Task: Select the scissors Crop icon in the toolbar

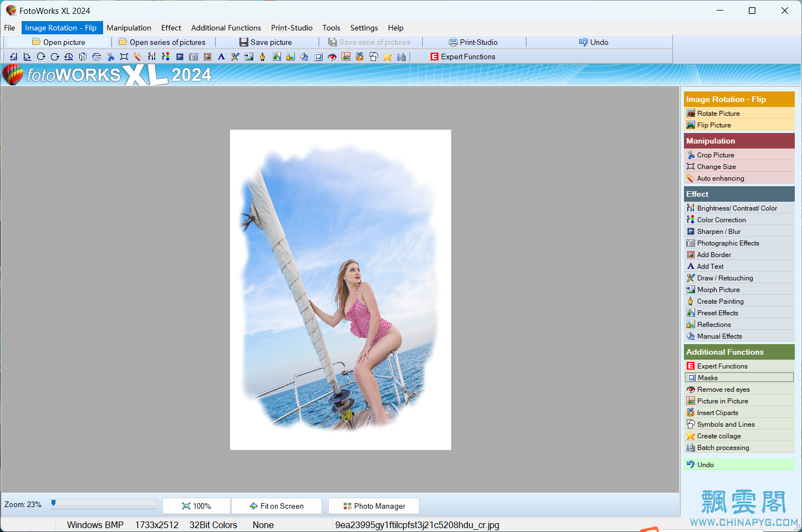Action: click(x=110, y=57)
